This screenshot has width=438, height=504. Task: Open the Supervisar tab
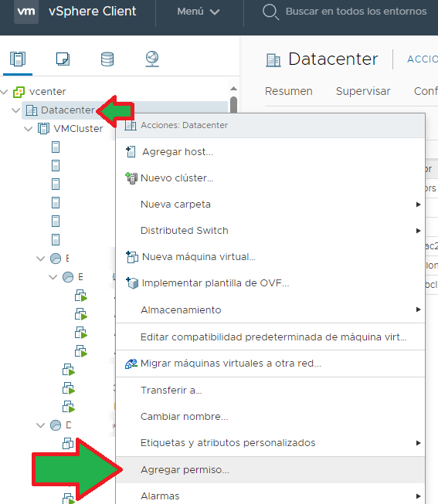363,91
